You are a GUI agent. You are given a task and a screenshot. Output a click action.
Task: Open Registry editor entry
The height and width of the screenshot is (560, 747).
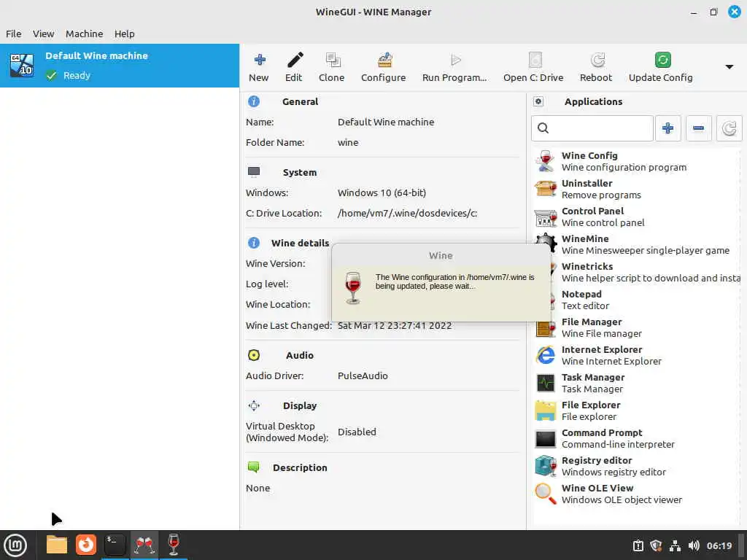point(636,466)
